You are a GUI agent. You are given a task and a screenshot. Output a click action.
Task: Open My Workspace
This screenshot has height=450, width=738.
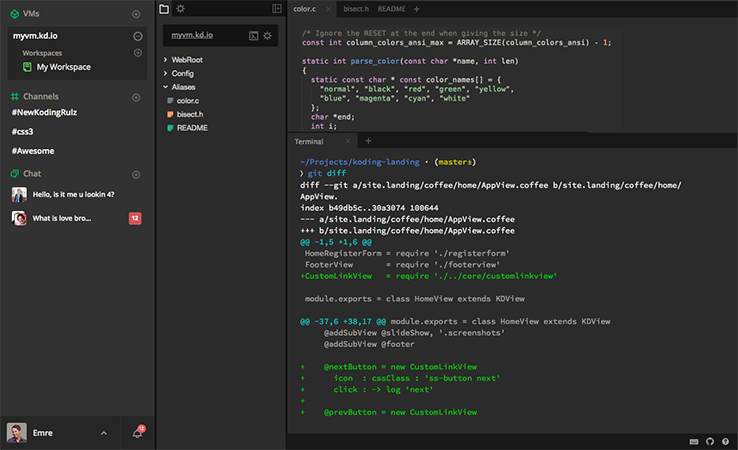tap(63, 67)
